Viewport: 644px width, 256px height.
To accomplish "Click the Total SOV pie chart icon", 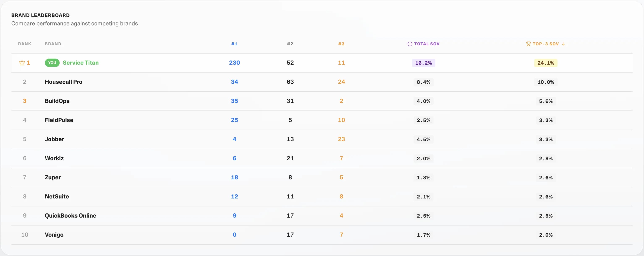I will (x=410, y=44).
